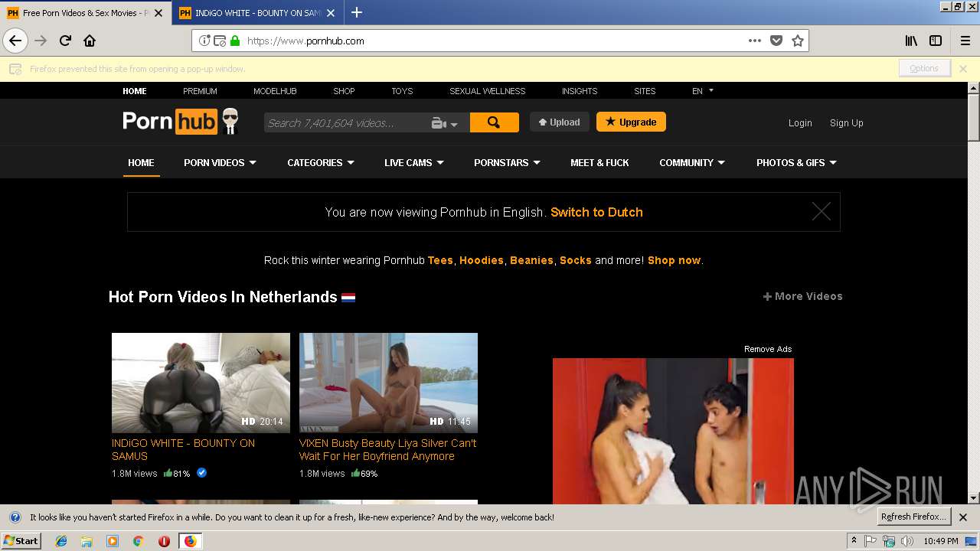
Task: Go back to the previous page
Action: (15, 41)
